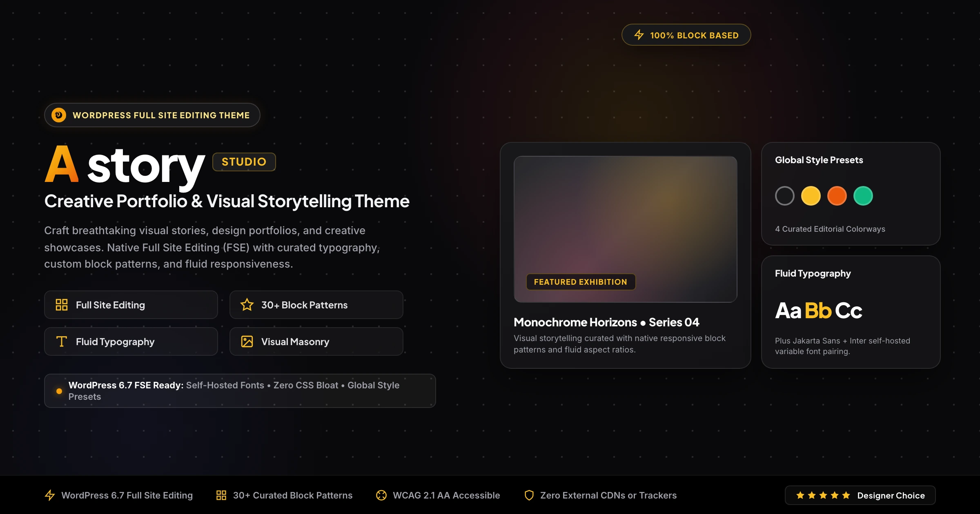Click the Fluid Typography card heading

pyautogui.click(x=813, y=273)
